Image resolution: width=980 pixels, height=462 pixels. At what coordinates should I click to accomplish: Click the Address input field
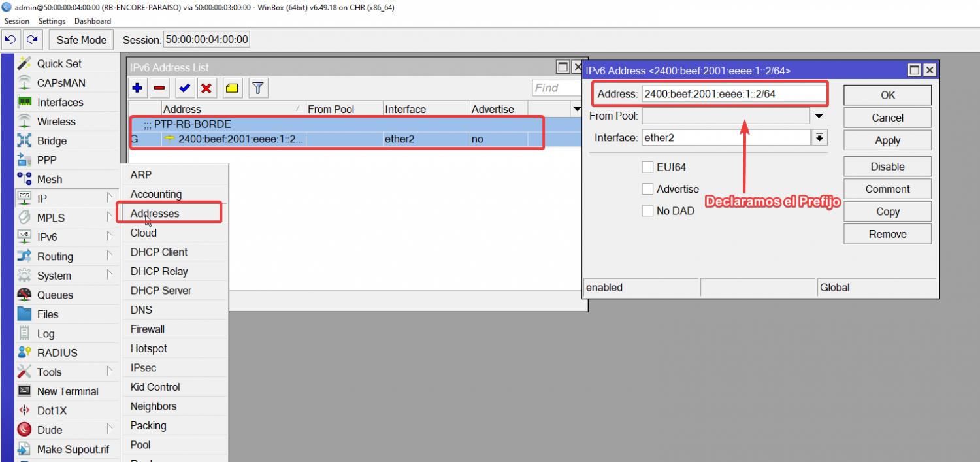(x=734, y=94)
